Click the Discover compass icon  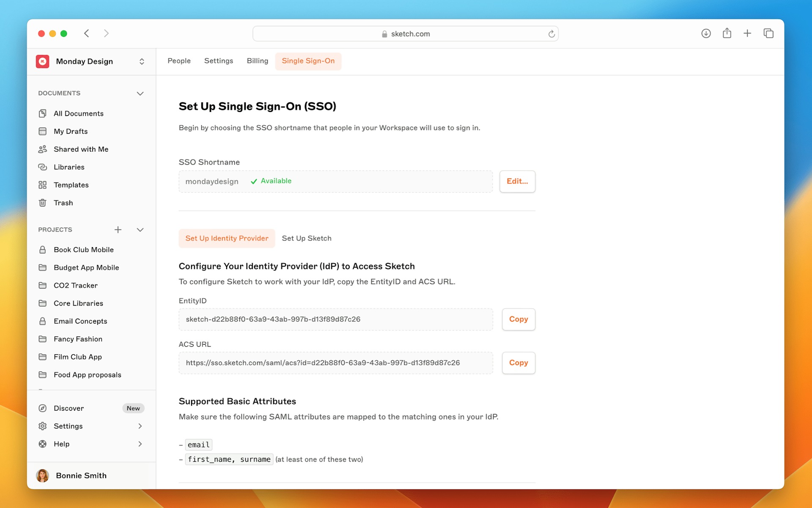[x=42, y=408]
